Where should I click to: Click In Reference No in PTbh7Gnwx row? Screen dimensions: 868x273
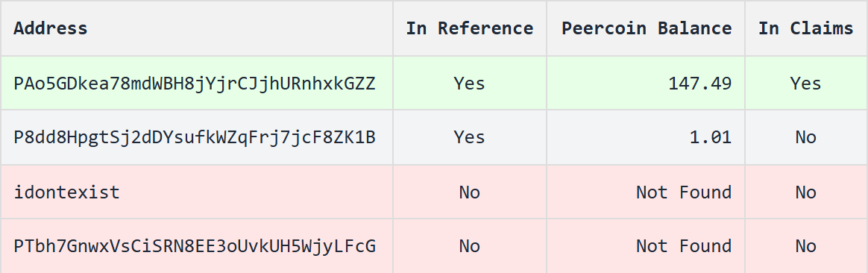pyautogui.click(x=470, y=246)
